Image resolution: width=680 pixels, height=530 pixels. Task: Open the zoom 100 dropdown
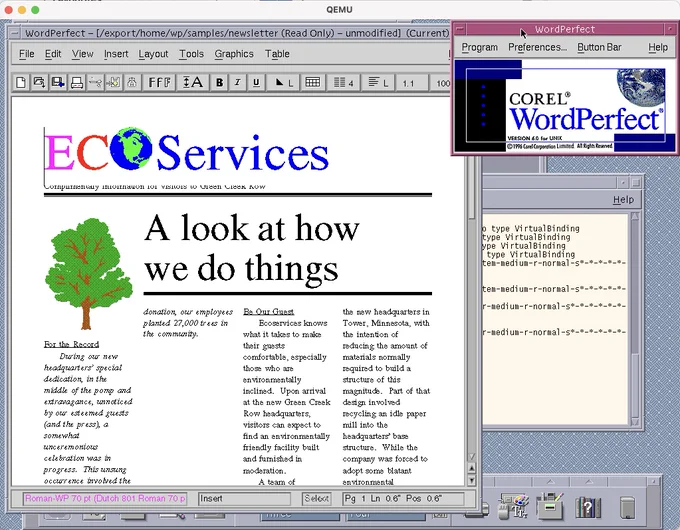pyautogui.click(x=441, y=82)
